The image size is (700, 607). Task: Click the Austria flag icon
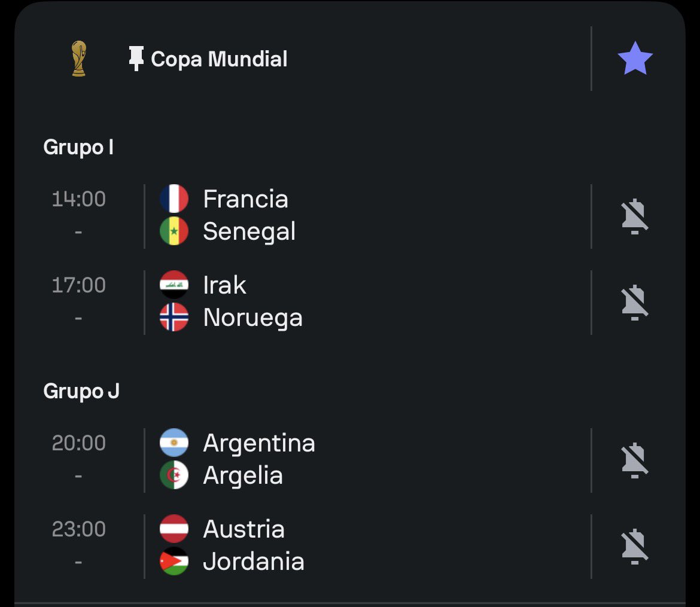[174, 529]
